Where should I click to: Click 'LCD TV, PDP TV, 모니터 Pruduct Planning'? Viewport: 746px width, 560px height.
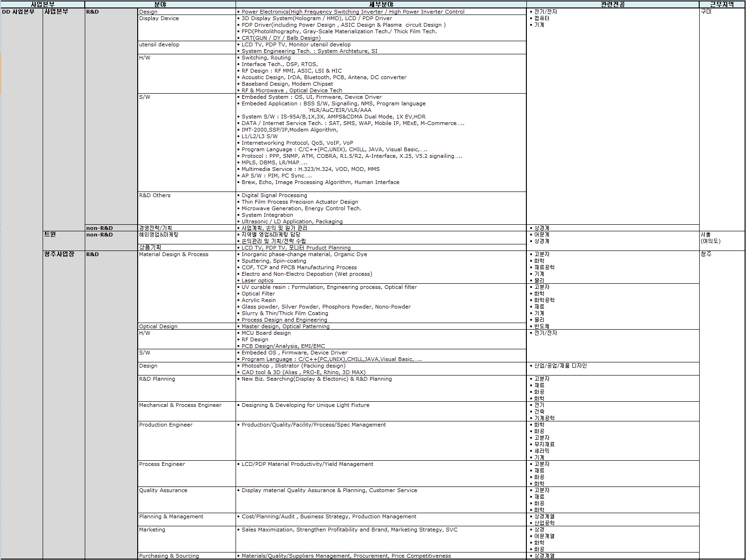click(294, 248)
